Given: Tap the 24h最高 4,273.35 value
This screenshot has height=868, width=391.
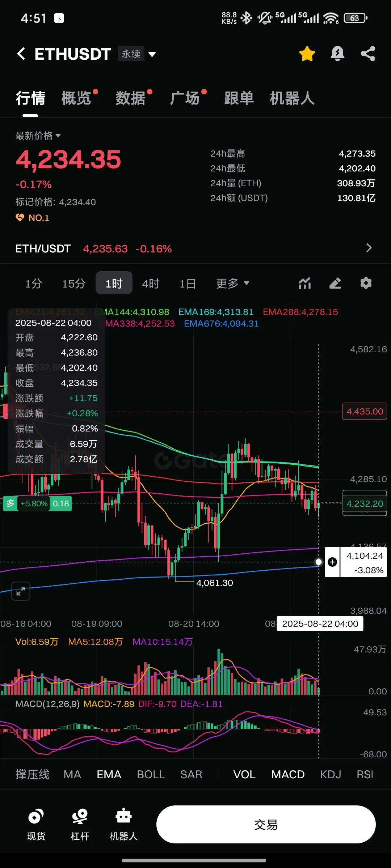Looking at the screenshot, I should 357,153.
